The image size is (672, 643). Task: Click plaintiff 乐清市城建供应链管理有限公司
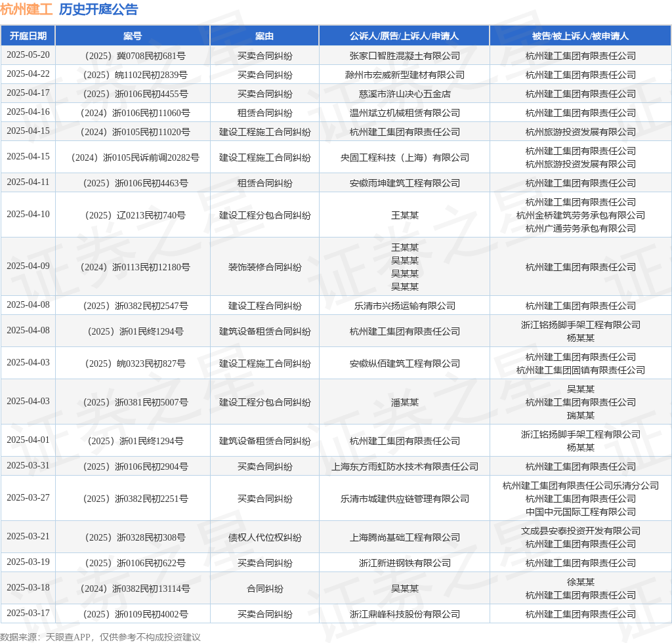pyautogui.click(x=404, y=499)
